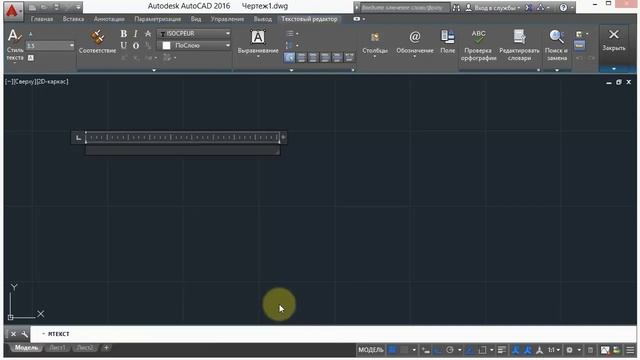This screenshot has width=640, height=360.
Task: Toggle the grid display in status bar
Action: pyautogui.click(x=392, y=350)
